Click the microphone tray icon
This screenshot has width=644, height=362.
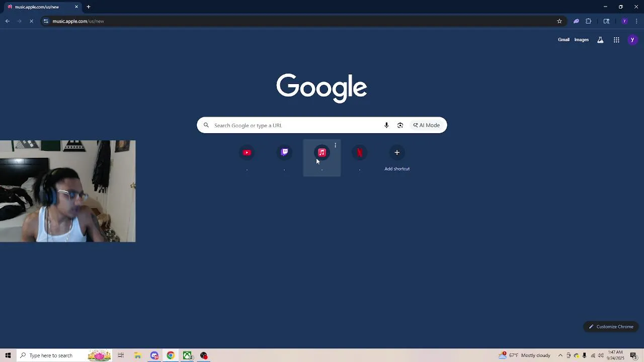point(584,355)
